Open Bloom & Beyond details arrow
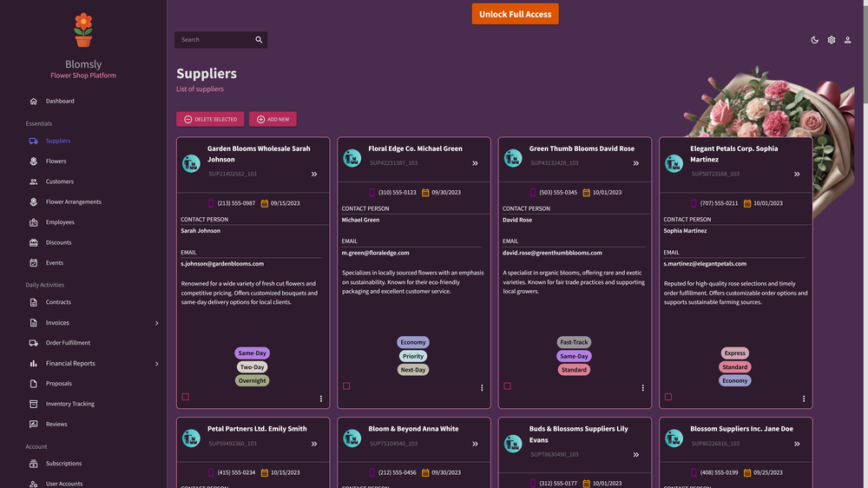868x488 pixels. (x=475, y=444)
